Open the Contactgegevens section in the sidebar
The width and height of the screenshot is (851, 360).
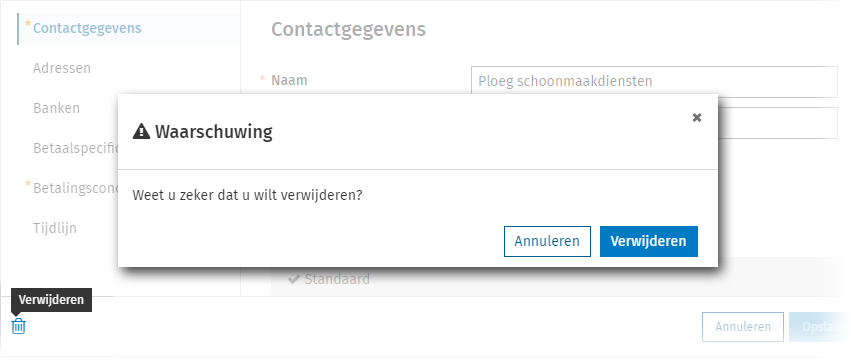87,28
